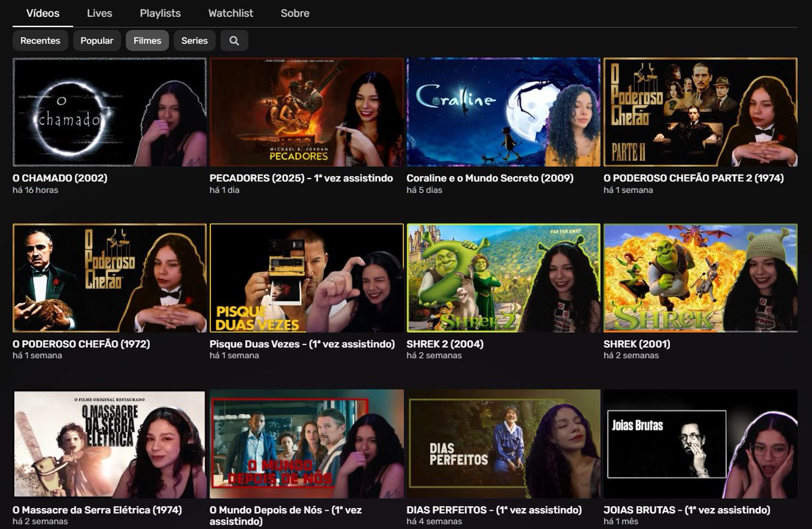Open the Pisque Duas Vezes thumbnail
The width and height of the screenshot is (812, 529).
click(307, 278)
